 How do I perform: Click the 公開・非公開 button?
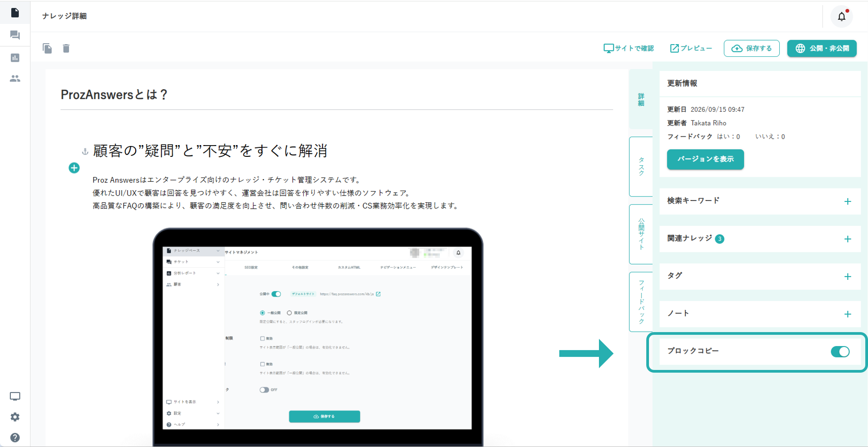pos(822,48)
